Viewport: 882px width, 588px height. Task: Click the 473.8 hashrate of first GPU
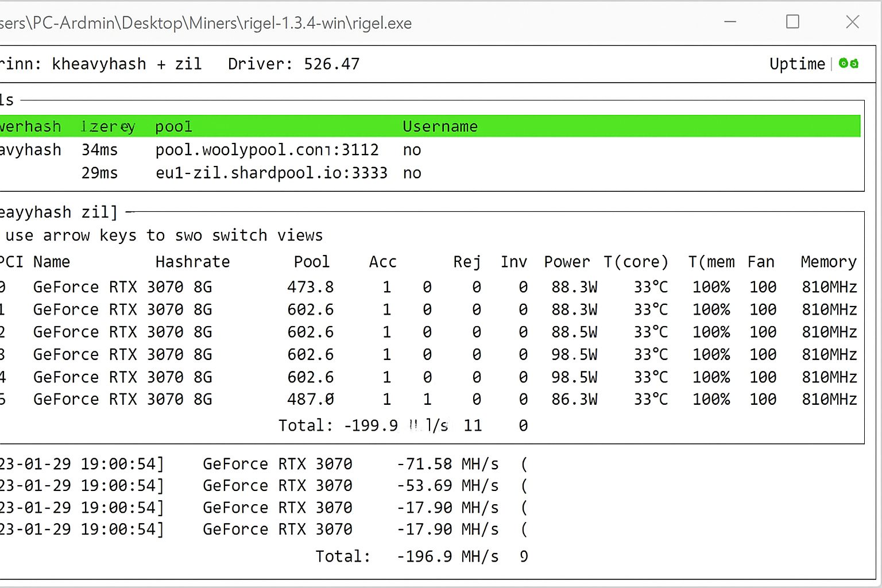pyautogui.click(x=310, y=287)
